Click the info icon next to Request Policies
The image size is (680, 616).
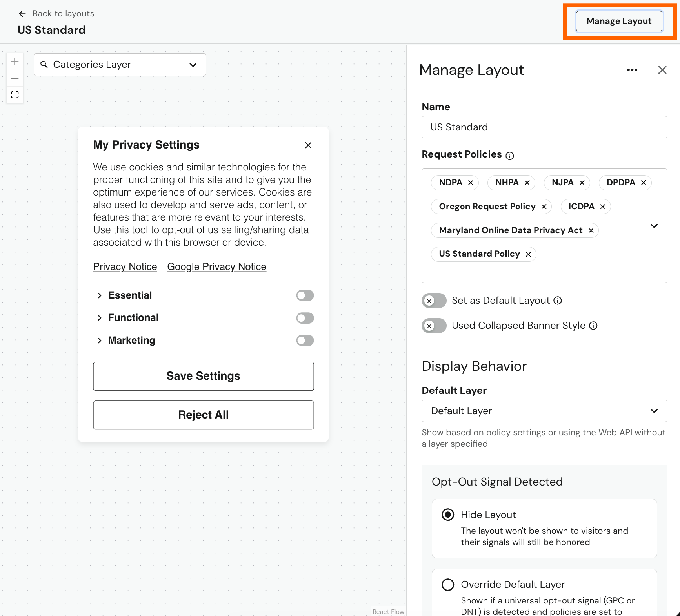click(x=509, y=156)
